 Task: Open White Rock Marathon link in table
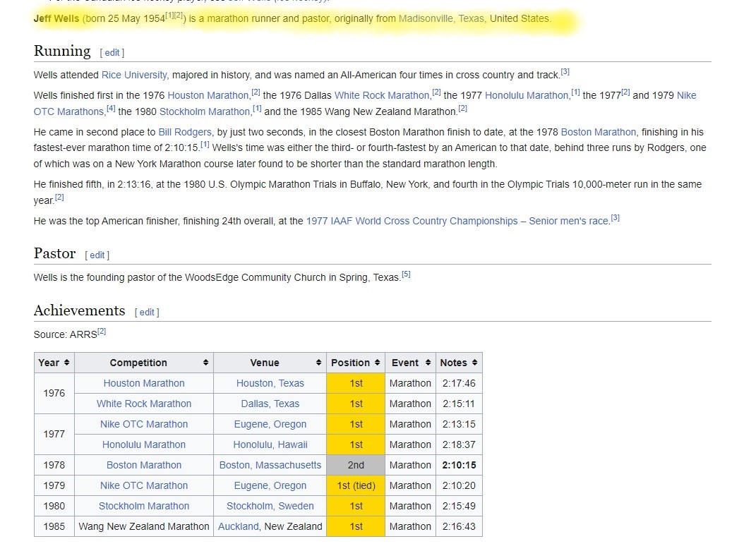144,404
